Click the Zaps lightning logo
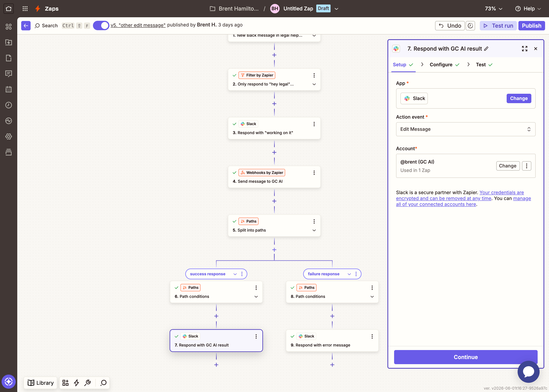The image size is (549, 392). click(38, 9)
